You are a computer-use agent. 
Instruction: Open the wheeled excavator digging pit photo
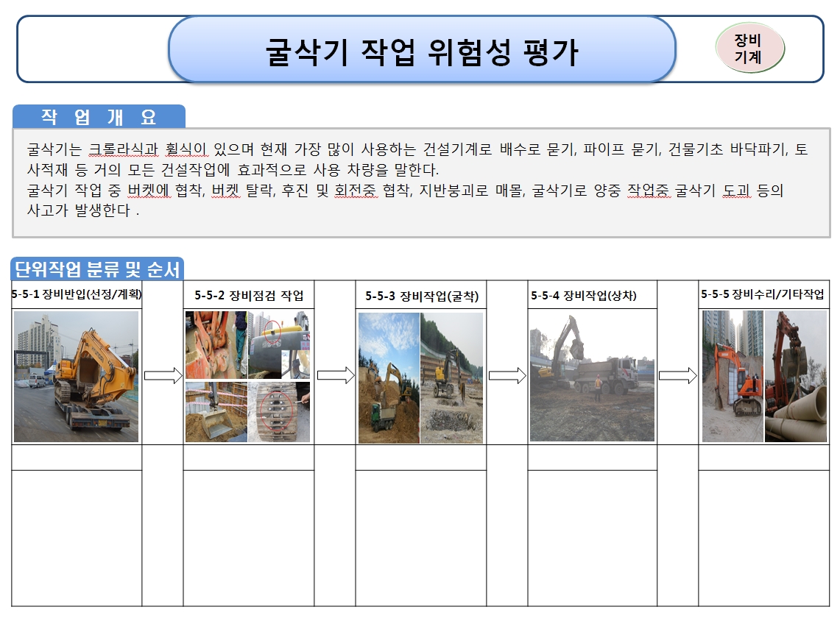[x=451, y=378]
